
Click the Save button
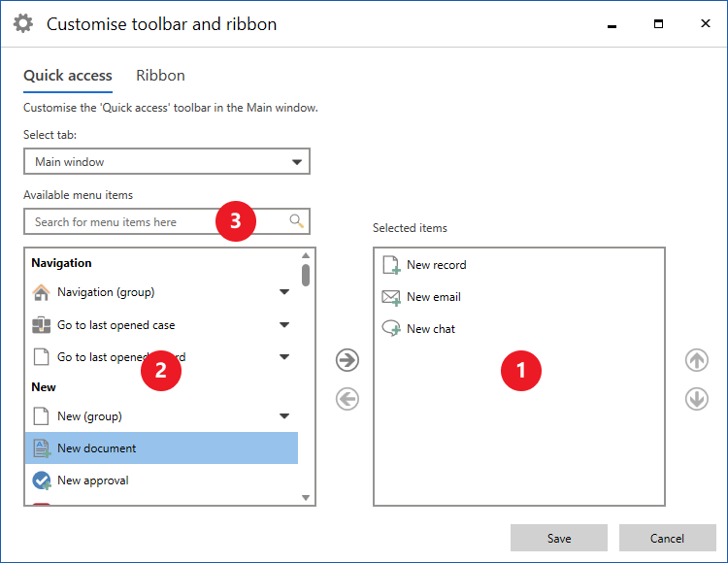[559, 538]
